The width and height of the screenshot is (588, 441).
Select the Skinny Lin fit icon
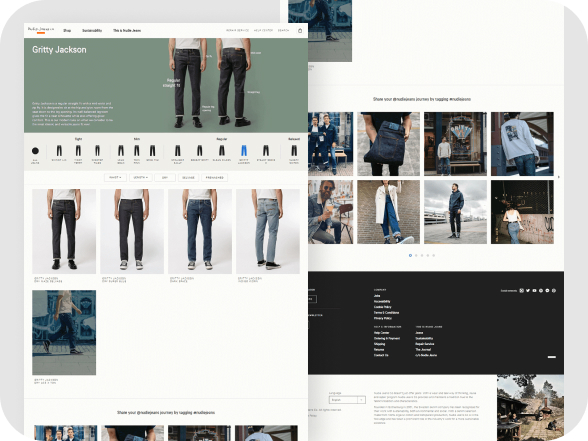coord(59,151)
